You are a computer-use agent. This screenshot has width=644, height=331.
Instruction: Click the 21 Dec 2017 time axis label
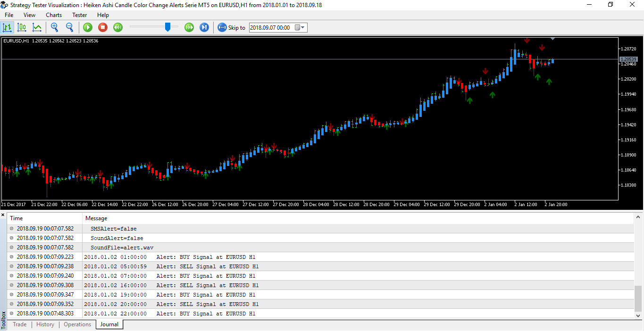tap(14, 205)
